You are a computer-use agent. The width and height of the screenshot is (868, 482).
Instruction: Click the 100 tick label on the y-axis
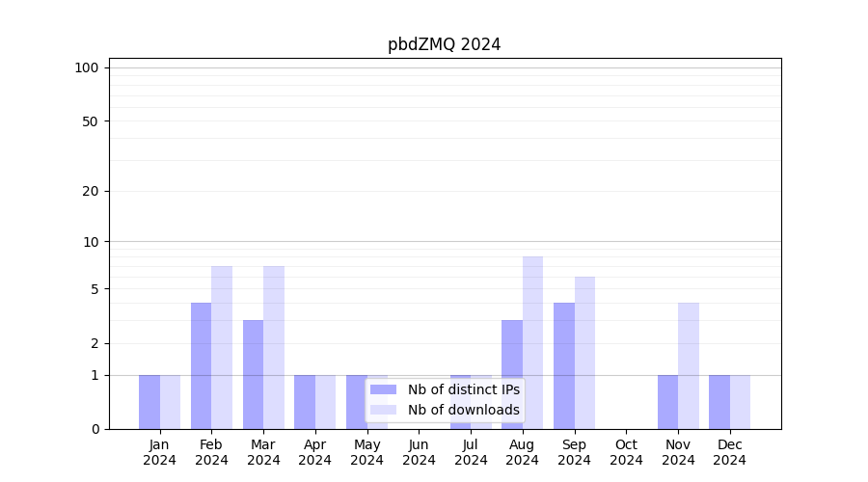click(87, 67)
